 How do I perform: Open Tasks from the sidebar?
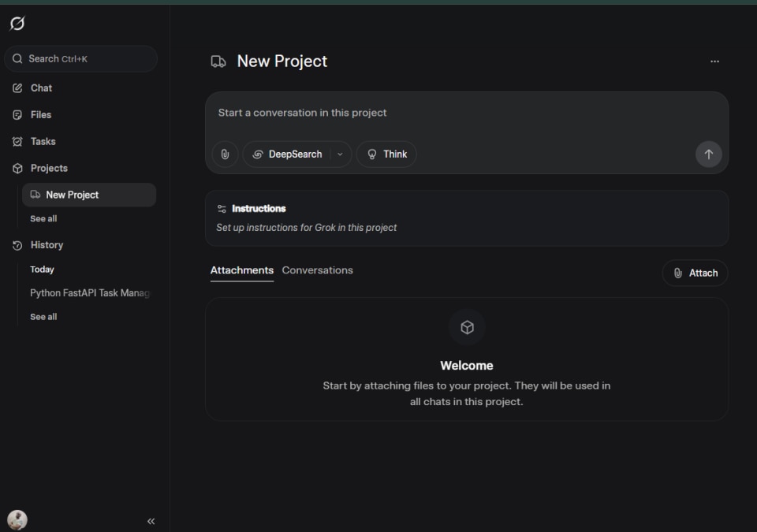(43, 142)
